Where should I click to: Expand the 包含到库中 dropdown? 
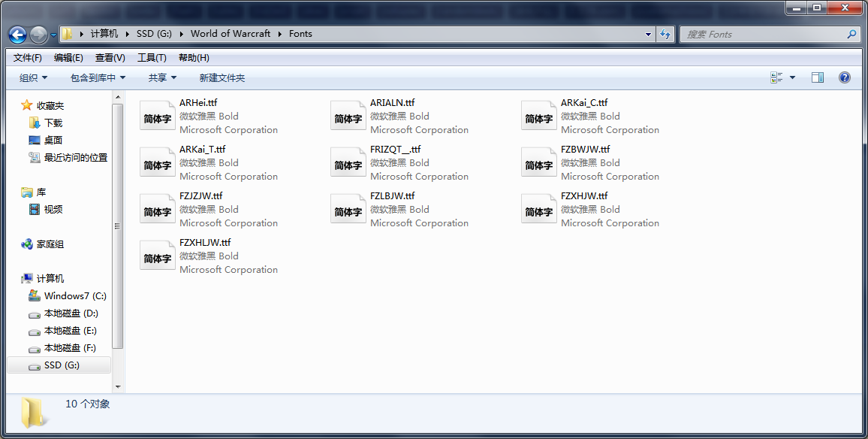(x=98, y=77)
